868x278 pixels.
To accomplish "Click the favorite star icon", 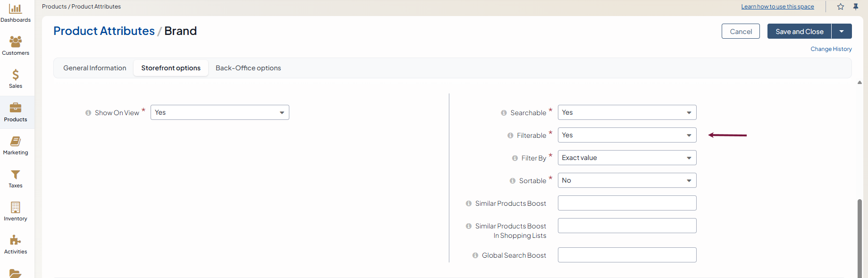I will tap(841, 7).
